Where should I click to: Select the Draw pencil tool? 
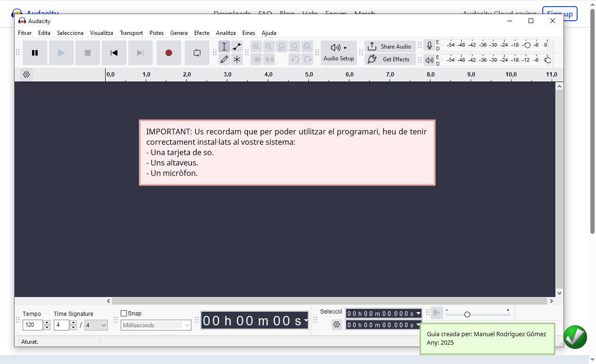tap(224, 59)
